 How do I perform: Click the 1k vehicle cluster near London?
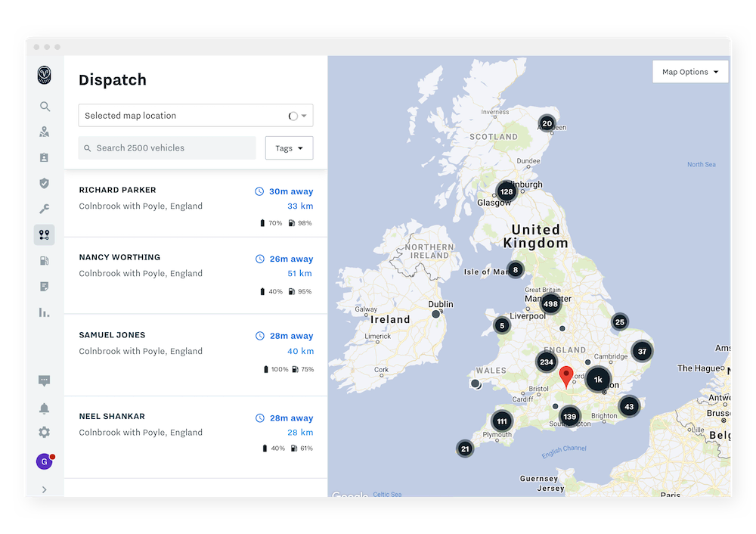pos(596,380)
